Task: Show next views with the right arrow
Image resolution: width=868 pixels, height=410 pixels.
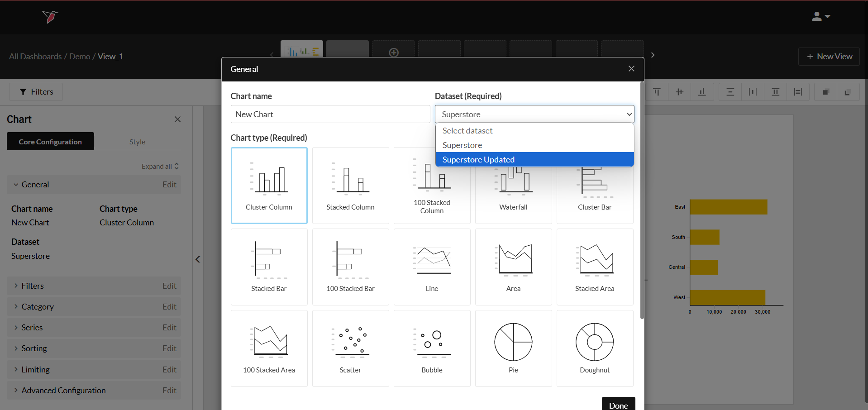Action: click(653, 55)
